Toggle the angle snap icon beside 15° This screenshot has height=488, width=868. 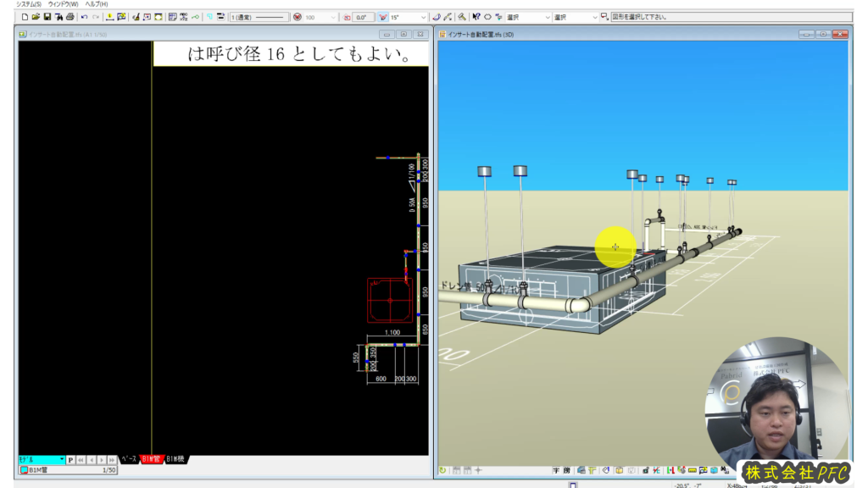point(382,17)
